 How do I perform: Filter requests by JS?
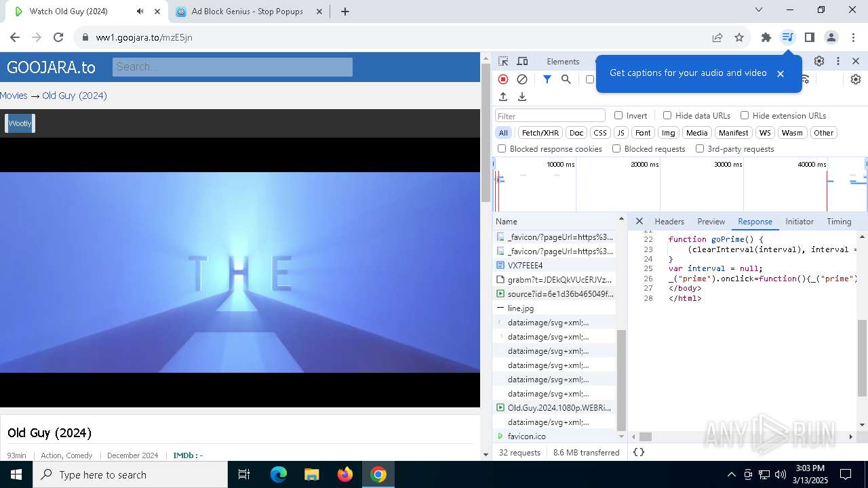tap(620, 133)
